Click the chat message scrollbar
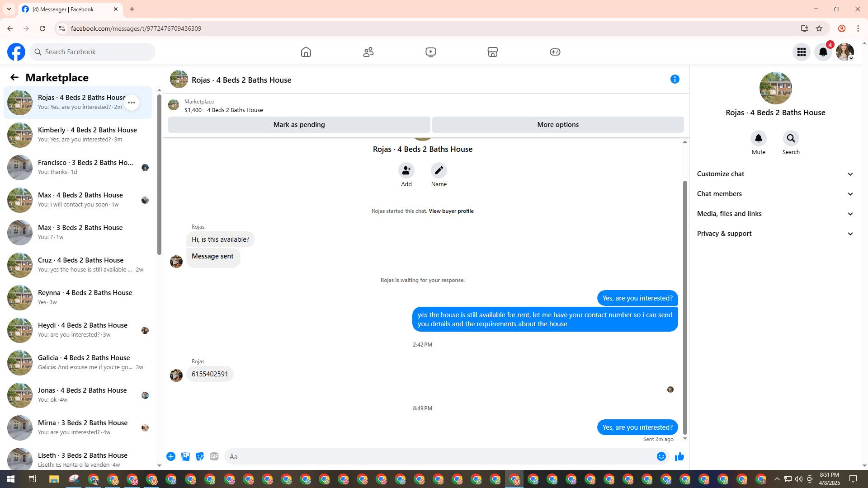 point(685,307)
